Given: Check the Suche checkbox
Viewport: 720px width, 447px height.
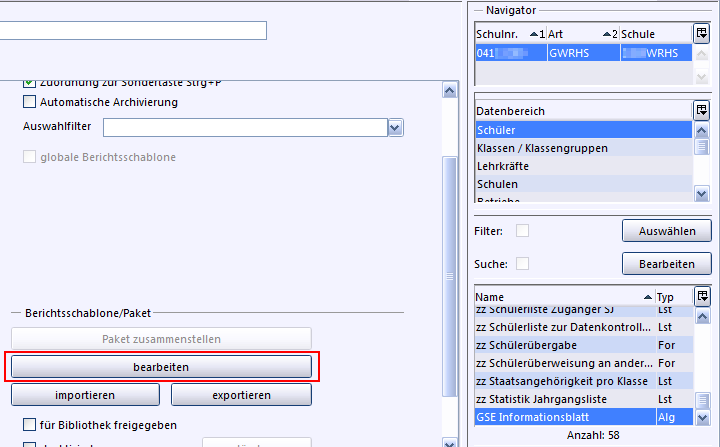Looking at the screenshot, I should [x=522, y=264].
